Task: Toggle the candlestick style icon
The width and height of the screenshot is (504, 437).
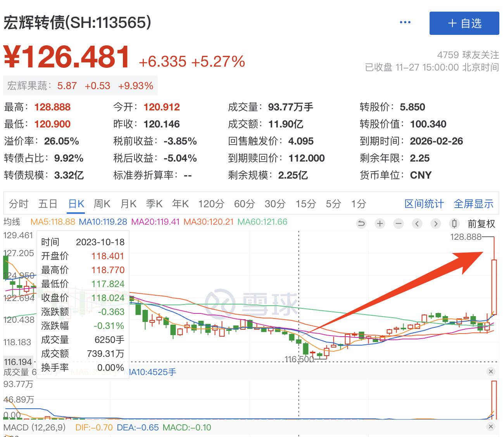Action: pos(454,224)
